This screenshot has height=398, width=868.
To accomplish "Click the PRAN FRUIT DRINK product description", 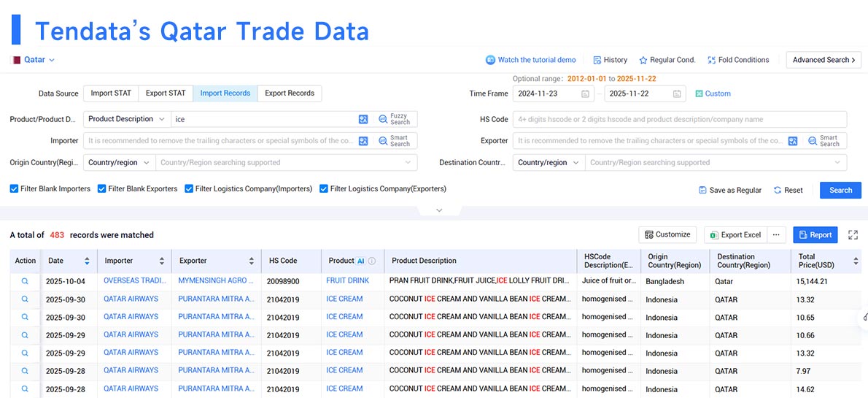I will click(x=480, y=281).
